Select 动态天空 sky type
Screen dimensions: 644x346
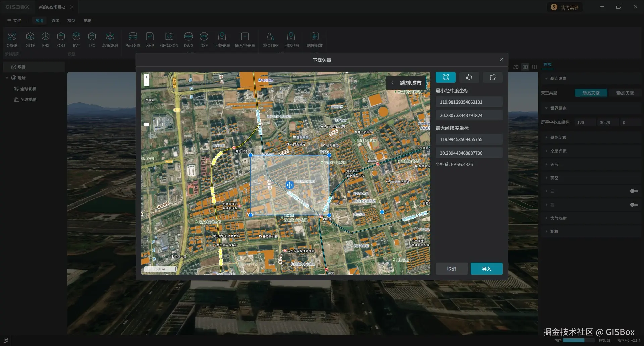pyautogui.click(x=591, y=93)
